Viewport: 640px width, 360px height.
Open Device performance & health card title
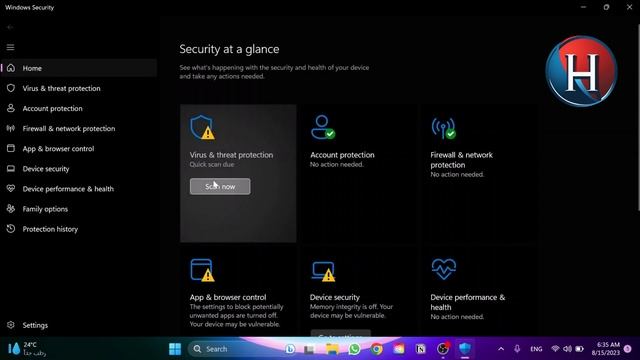pyautogui.click(x=468, y=302)
